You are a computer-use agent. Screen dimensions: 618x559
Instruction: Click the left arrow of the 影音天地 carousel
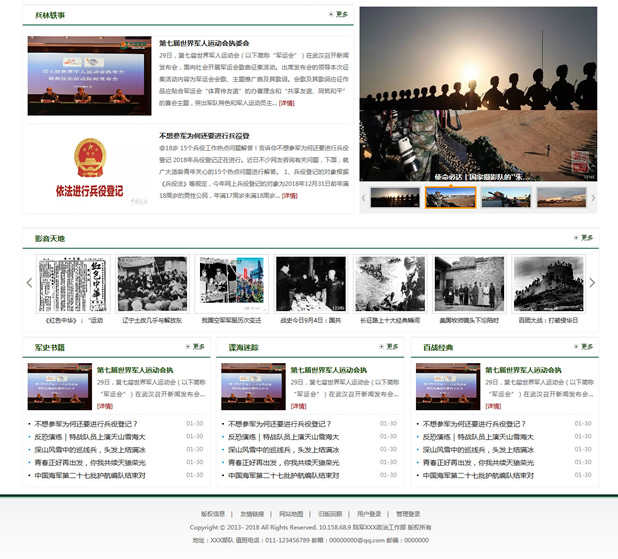coord(29,283)
